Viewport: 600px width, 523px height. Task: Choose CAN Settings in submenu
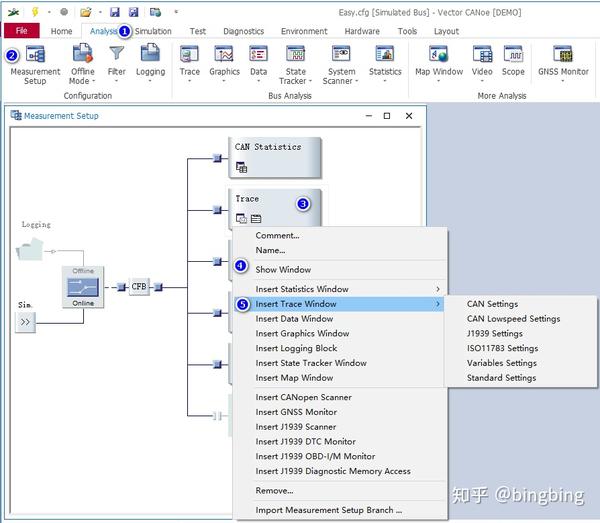coord(492,304)
